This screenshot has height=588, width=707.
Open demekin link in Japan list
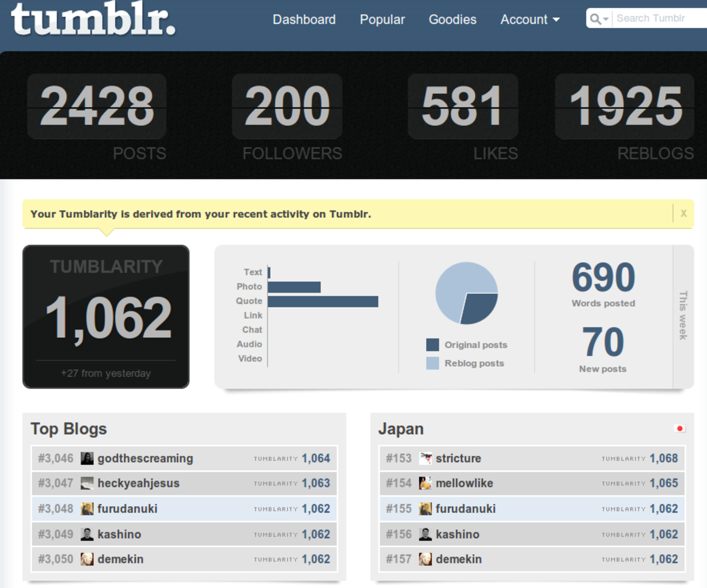[x=458, y=559]
